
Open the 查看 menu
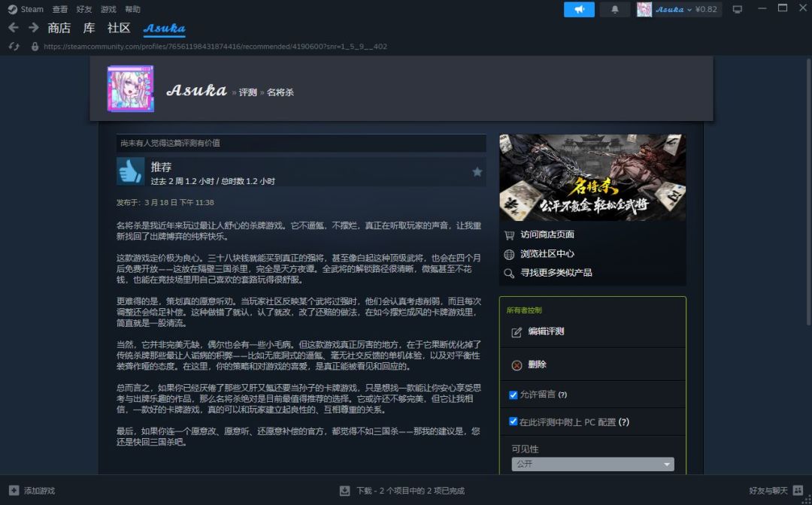pyautogui.click(x=59, y=9)
